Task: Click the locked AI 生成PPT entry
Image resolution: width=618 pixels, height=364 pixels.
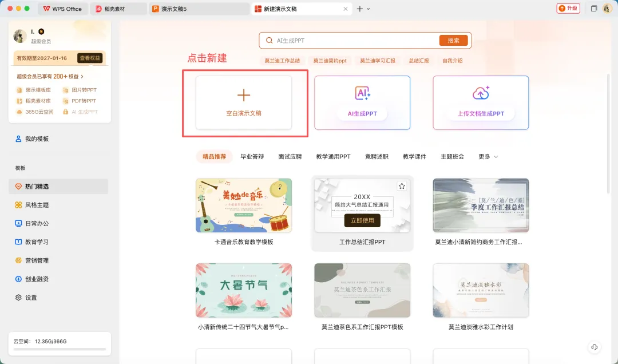Action: click(x=81, y=112)
